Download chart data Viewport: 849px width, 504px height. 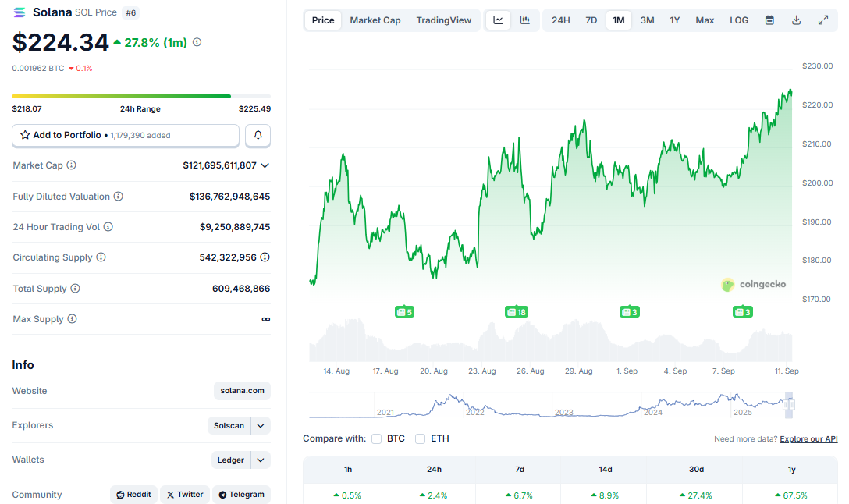pos(796,20)
